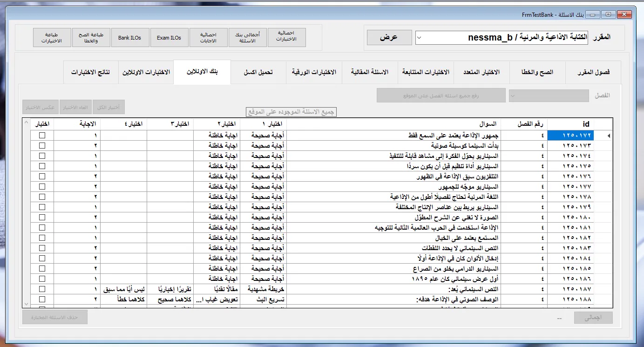
Task: Expand the الفصل chapter dropdown
Action: 549,95
